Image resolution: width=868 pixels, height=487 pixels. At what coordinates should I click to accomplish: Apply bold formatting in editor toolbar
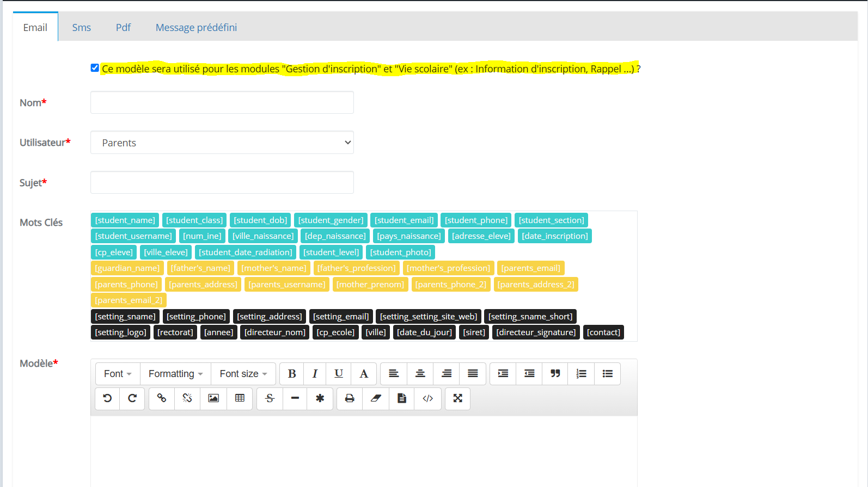[x=292, y=374]
